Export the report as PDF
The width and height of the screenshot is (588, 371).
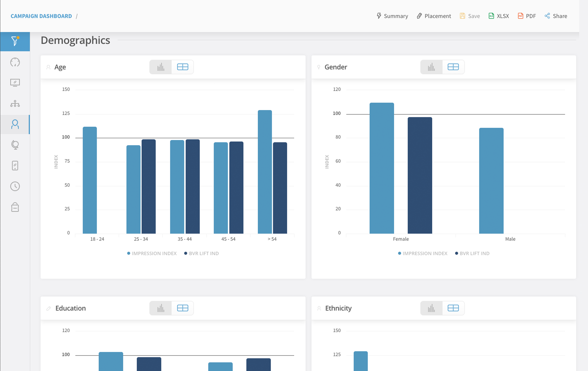coord(527,16)
